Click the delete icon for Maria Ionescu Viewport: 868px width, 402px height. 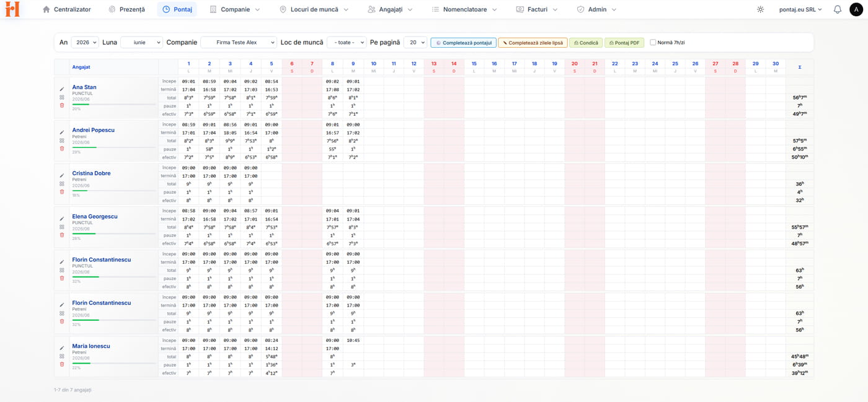(62, 364)
